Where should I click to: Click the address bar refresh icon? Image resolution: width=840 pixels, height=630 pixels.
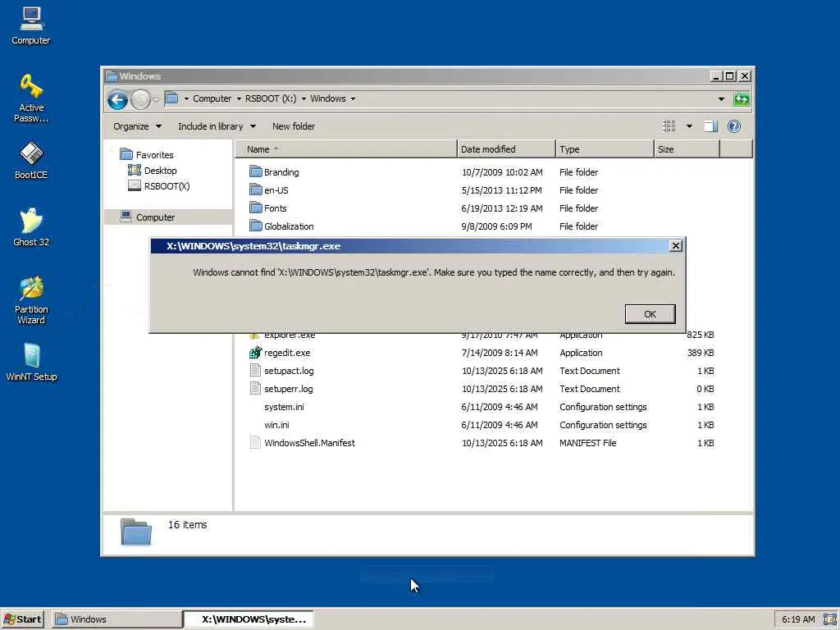click(742, 99)
